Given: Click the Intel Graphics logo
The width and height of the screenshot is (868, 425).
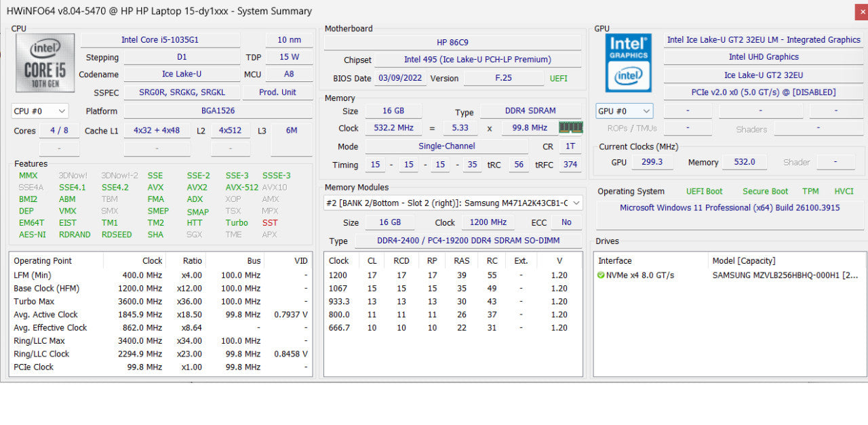Looking at the screenshot, I should coord(628,63).
